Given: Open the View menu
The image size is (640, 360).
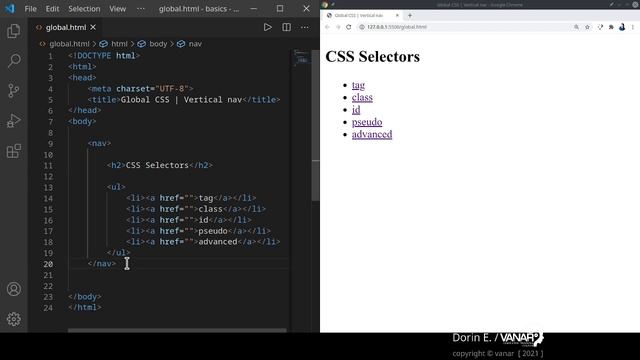Looking at the screenshot, I should pos(118,9).
